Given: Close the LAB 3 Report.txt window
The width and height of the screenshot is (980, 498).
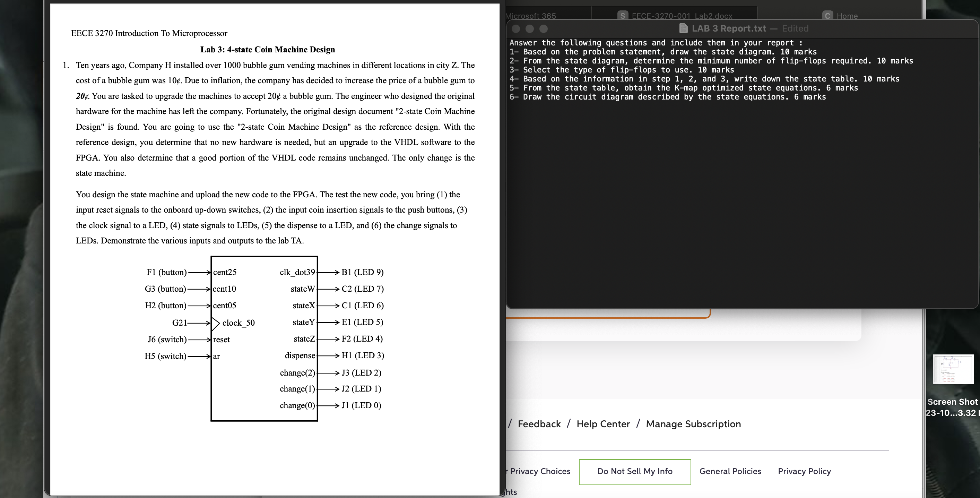Looking at the screenshot, I should [x=516, y=28].
